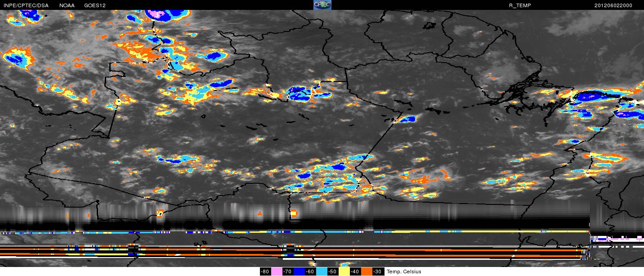This screenshot has height=276, width=644.
Task: Click the pink legend color swatch
Action: [x=277, y=271]
